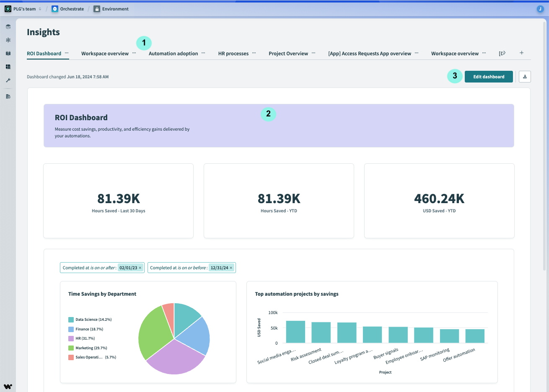Open the tools wrench icon in sidebar
Screen dimensions: 549x392
coord(8,80)
